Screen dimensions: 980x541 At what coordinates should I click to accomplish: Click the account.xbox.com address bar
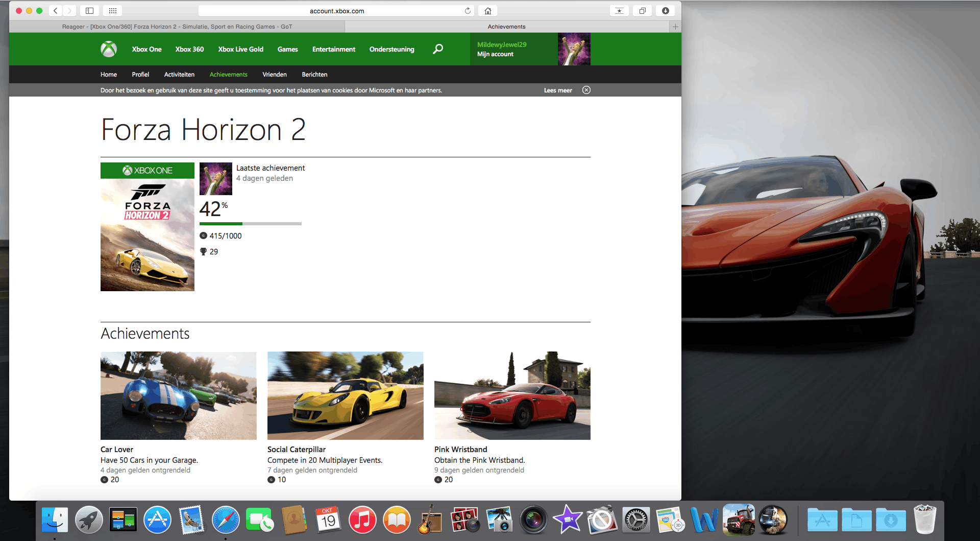[337, 11]
